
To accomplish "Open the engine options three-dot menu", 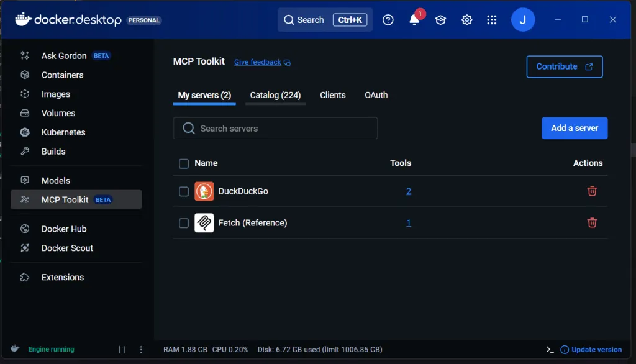I will [x=141, y=349].
